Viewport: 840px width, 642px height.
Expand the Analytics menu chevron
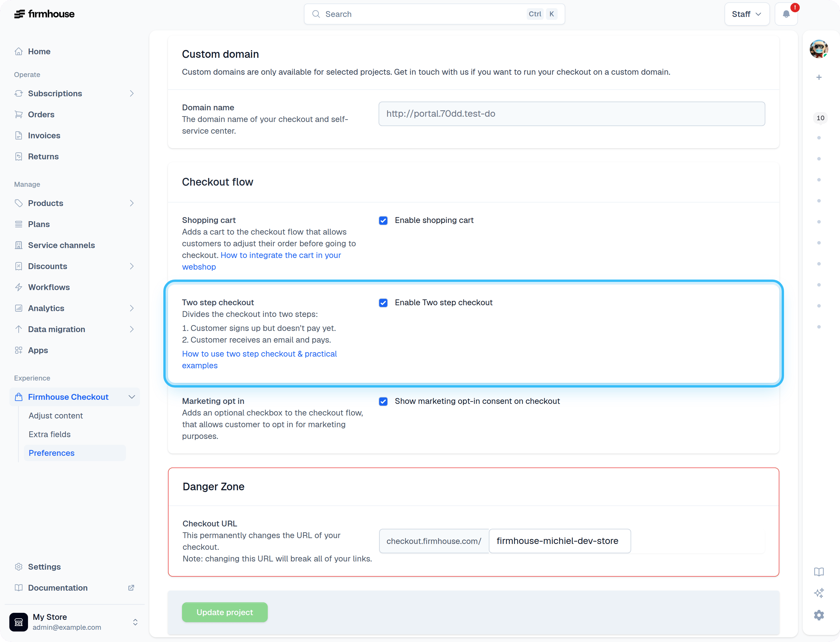[x=132, y=308]
